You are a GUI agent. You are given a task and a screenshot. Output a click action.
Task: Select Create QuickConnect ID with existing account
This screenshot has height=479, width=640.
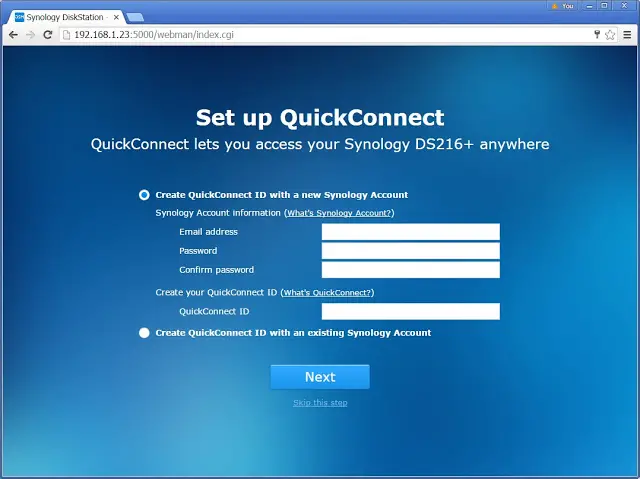pos(144,333)
